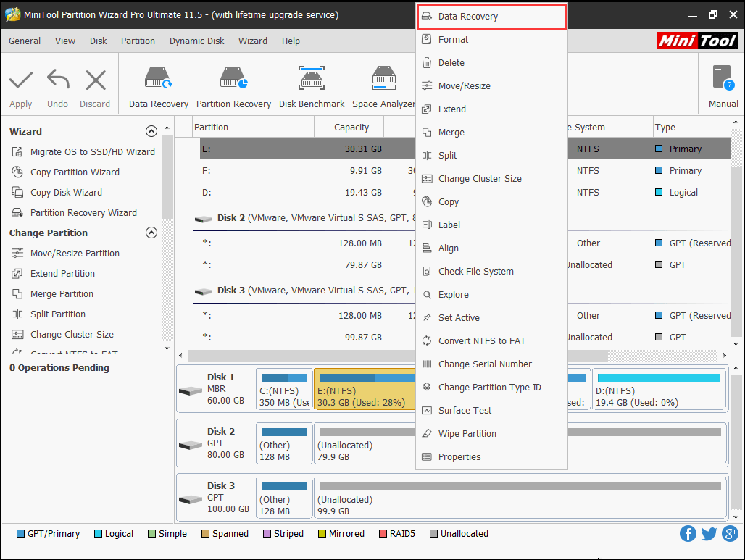Collapse the Wizard section
This screenshot has height=560, width=745.
151,132
